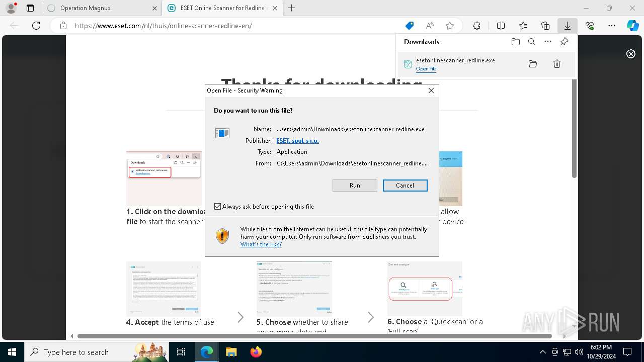The image size is (644, 362).
Task: Open the ESET, spol. s r.o. publisher link
Action: click(297, 141)
